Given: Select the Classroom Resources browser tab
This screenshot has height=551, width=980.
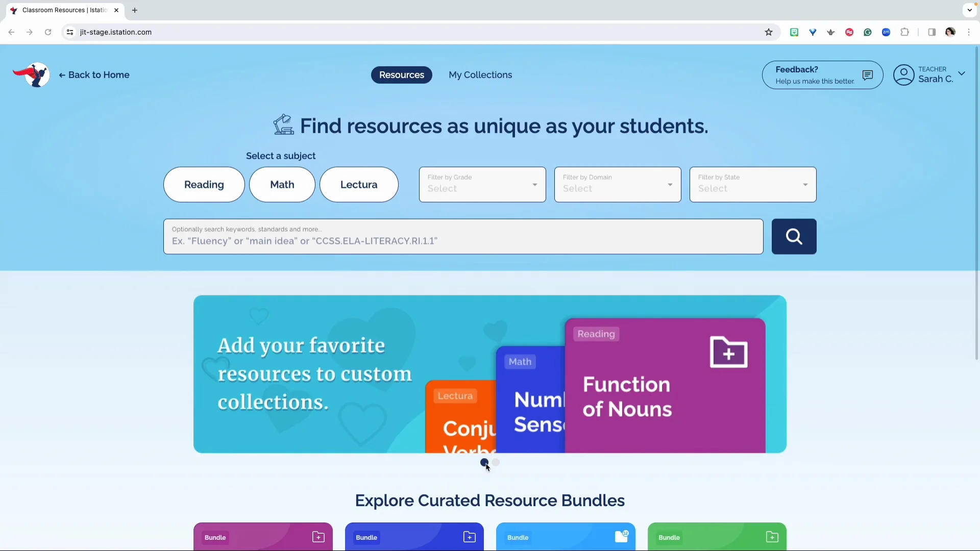Looking at the screenshot, I should (65, 10).
